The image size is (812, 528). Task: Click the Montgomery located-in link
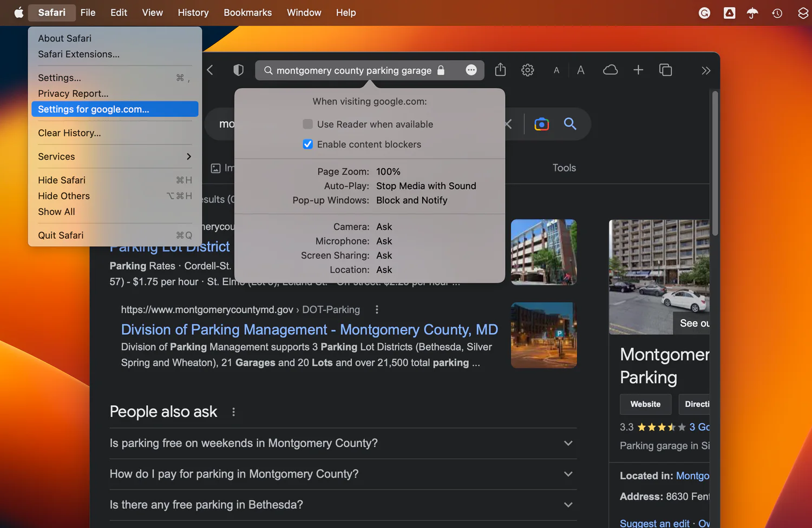click(x=692, y=476)
